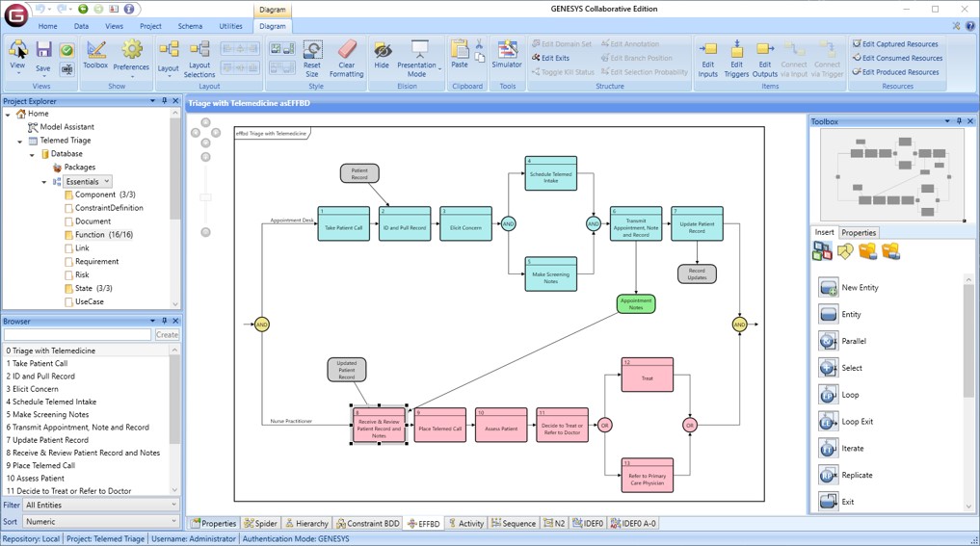Click Edit Exits in Structure group

[550, 58]
